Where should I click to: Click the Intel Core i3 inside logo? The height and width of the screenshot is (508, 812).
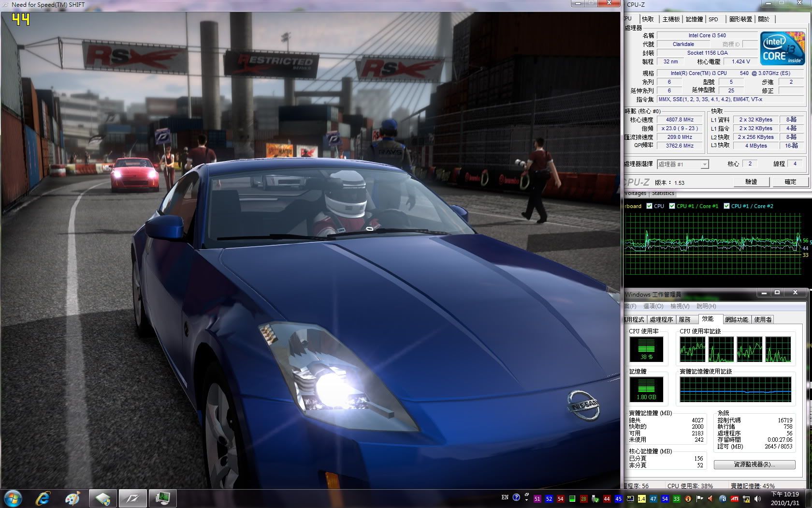[783, 48]
